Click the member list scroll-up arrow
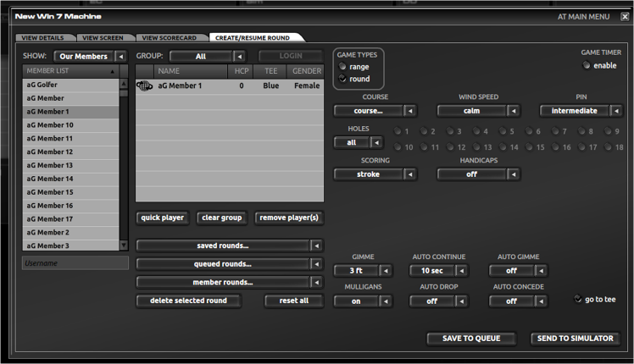 coord(124,84)
